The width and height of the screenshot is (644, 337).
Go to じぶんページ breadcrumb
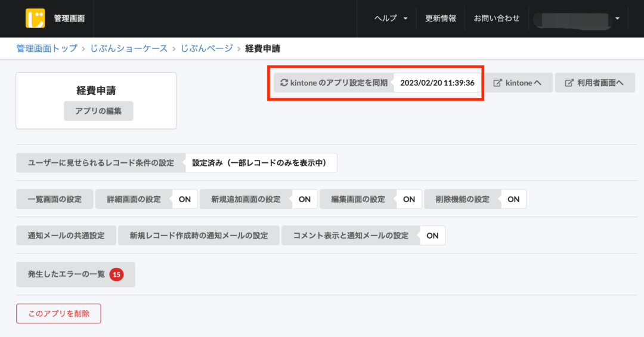206,48
